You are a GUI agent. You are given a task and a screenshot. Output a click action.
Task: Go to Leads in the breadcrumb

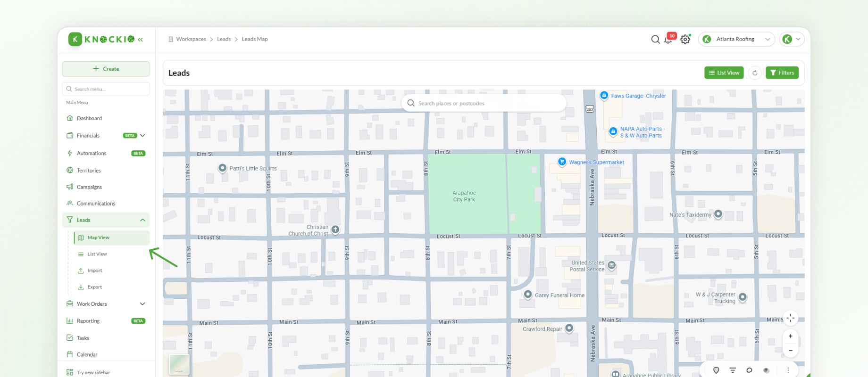(x=224, y=39)
